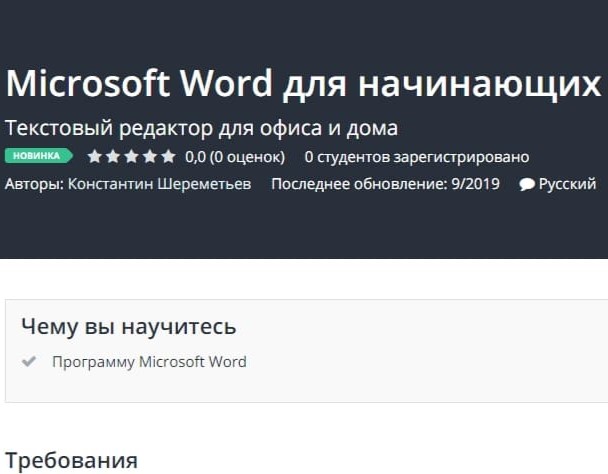Click the fourth rating star
The image size is (608, 474).
tap(150, 157)
